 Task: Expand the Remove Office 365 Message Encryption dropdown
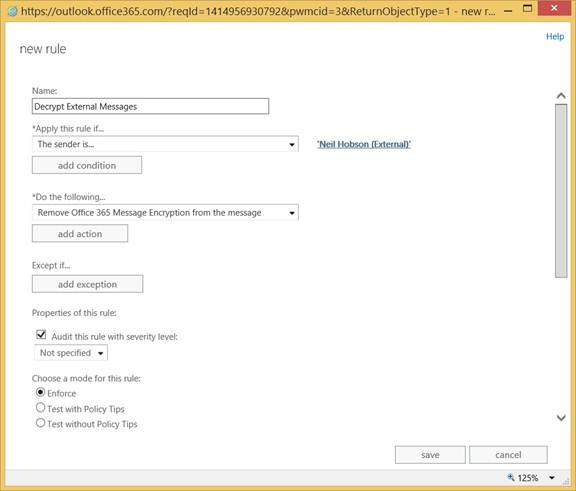(x=165, y=212)
